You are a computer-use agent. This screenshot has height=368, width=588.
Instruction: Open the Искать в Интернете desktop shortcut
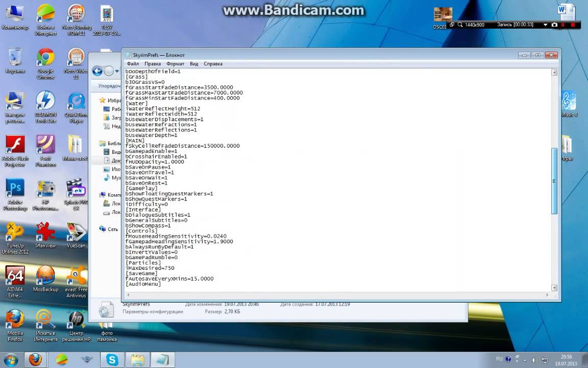click(45, 326)
